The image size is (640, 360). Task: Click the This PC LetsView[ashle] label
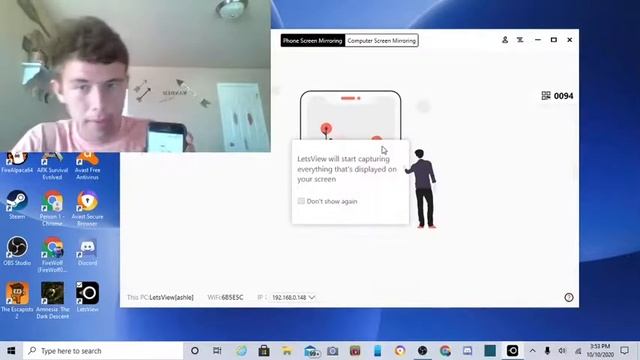coord(160,297)
